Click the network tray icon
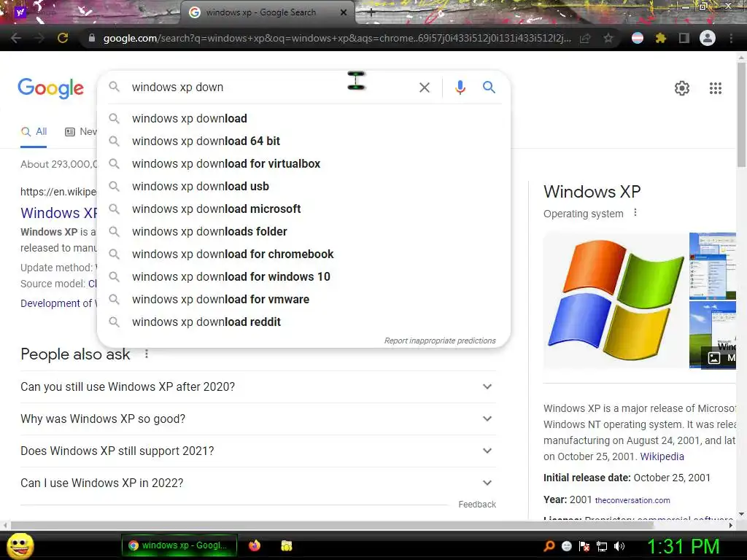The width and height of the screenshot is (747, 560). (x=602, y=546)
